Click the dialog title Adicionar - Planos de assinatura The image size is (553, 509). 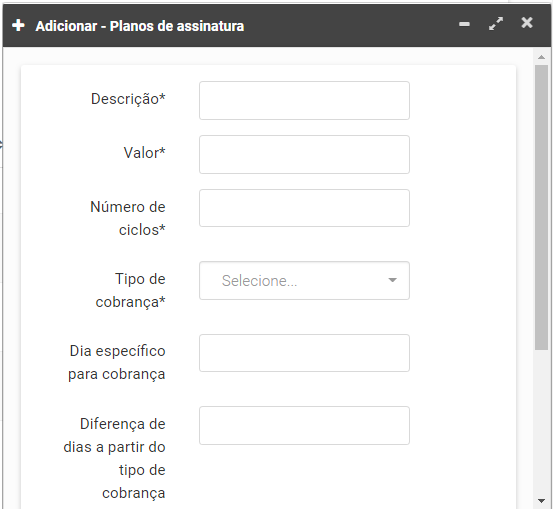pyautogui.click(x=140, y=26)
